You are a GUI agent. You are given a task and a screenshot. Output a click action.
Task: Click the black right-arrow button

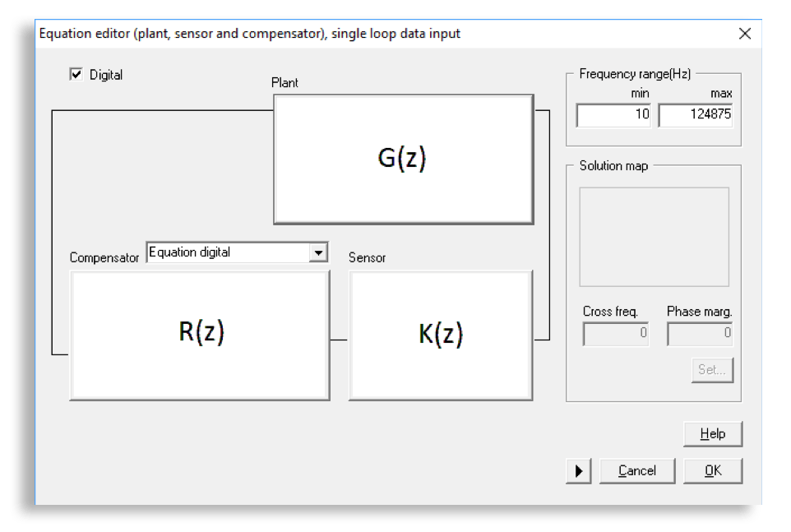pyautogui.click(x=578, y=471)
